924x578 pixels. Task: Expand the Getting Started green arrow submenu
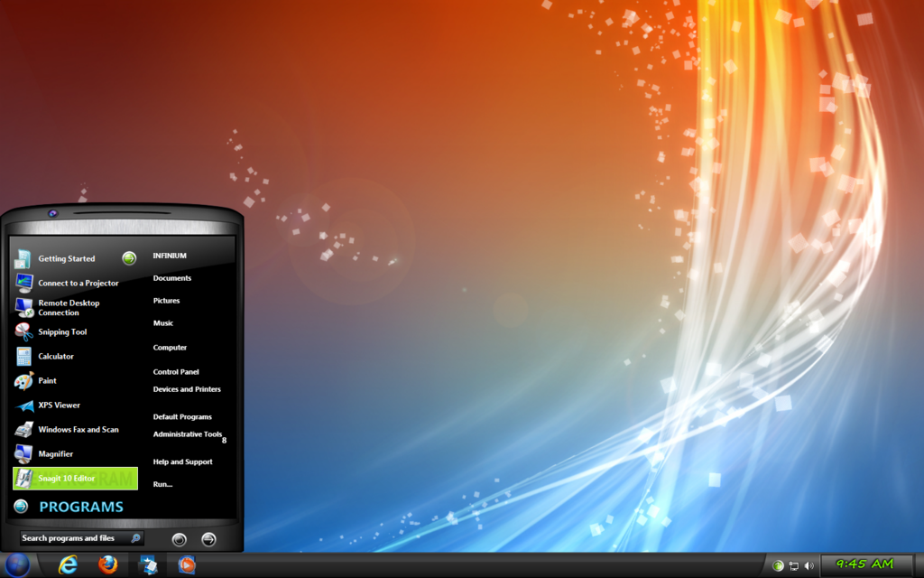(129, 258)
